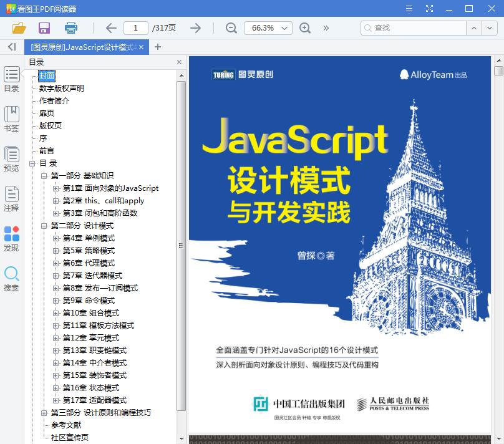
Task: Click the outline panel vertical scrollbar thumb
Action: coord(182,246)
